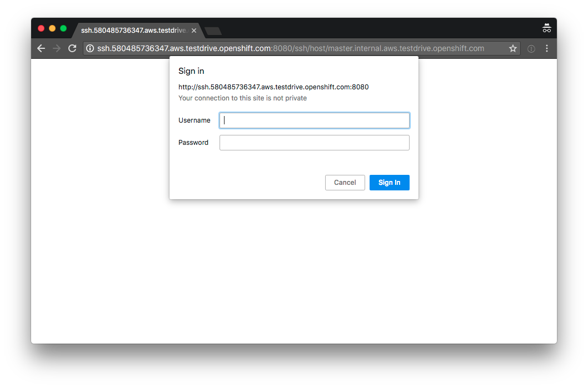Maximize the window with green button
The width and height of the screenshot is (588, 388).
pyautogui.click(x=63, y=28)
